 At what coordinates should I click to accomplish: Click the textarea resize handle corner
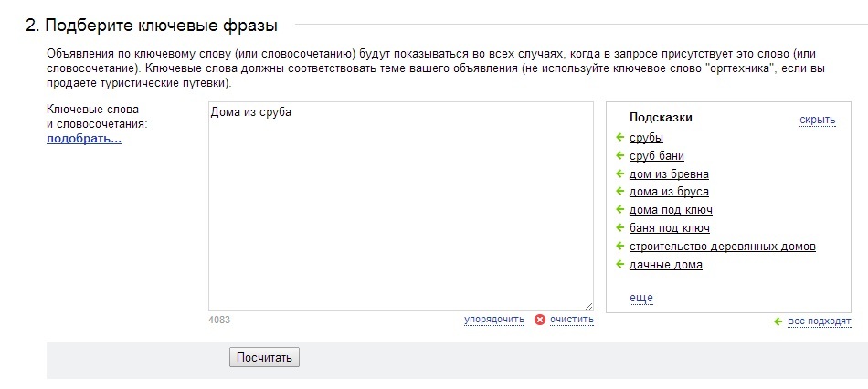(588, 306)
